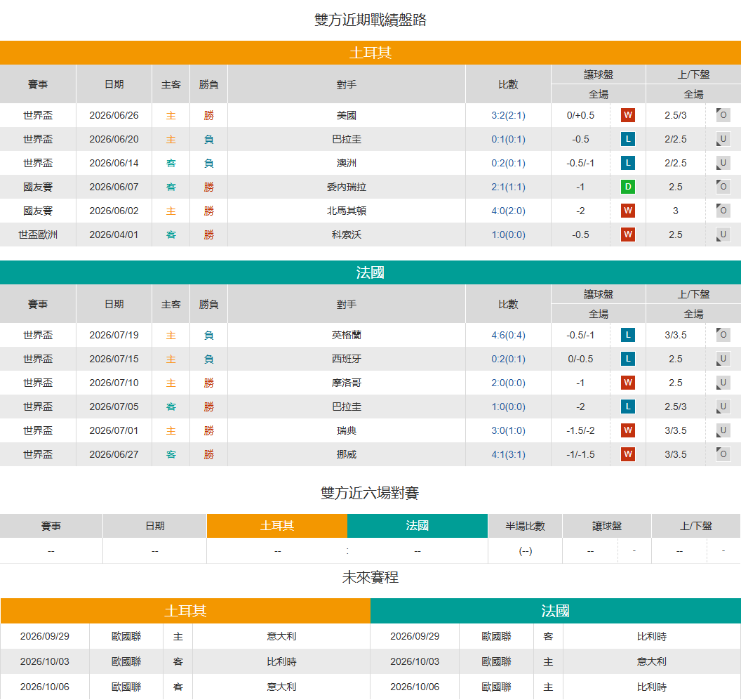
Task: Click the green D badge for 委內瑞拉
Action: pos(627,187)
